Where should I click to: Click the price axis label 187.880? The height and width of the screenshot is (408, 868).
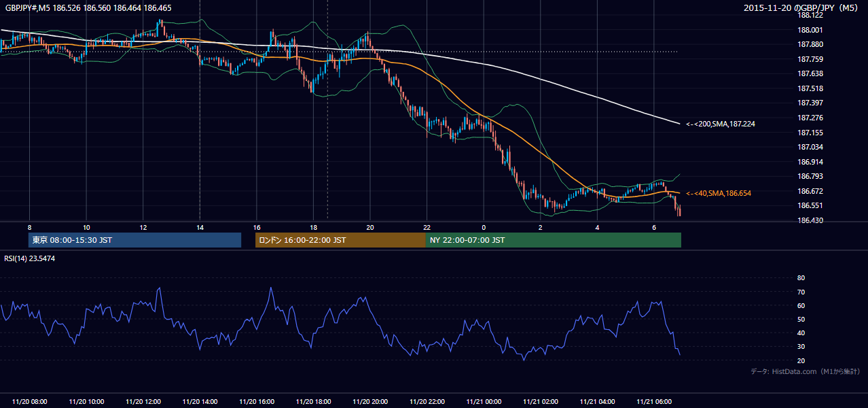pyautogui.click(x=811, y=44)
